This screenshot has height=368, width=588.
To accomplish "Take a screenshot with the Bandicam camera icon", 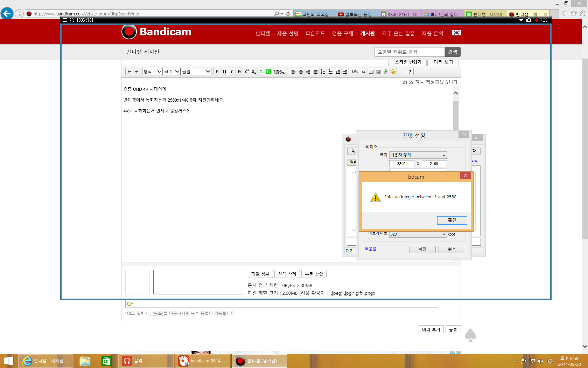I will [x=528, y=20].
